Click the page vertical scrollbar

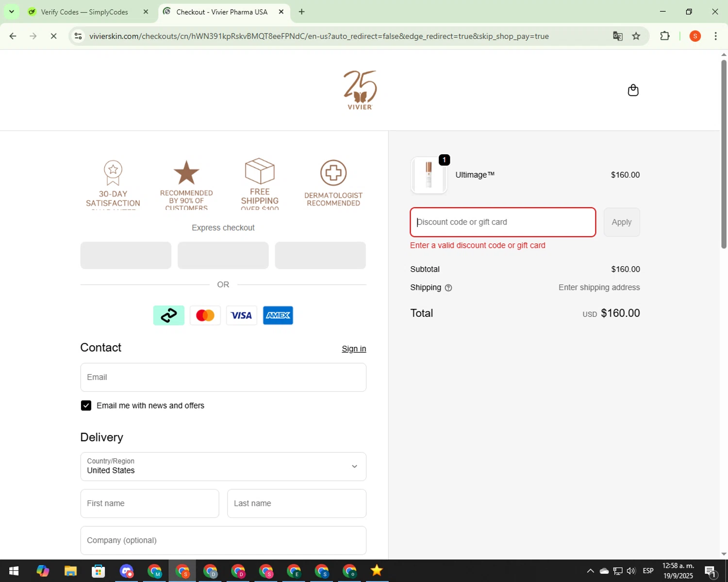[x=724, y=155]
